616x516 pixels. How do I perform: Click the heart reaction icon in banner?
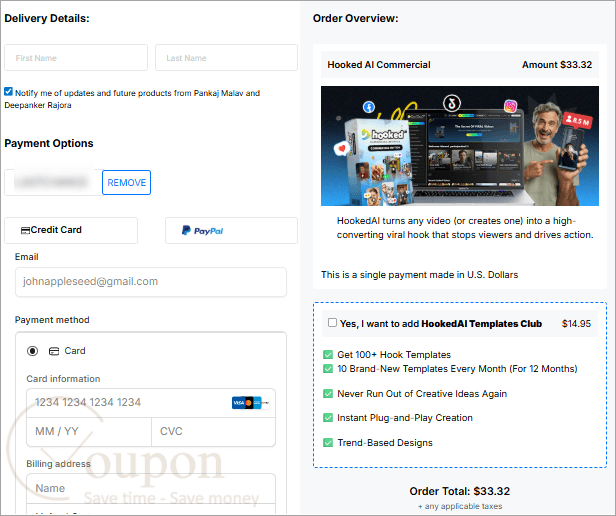coord(341,148)
